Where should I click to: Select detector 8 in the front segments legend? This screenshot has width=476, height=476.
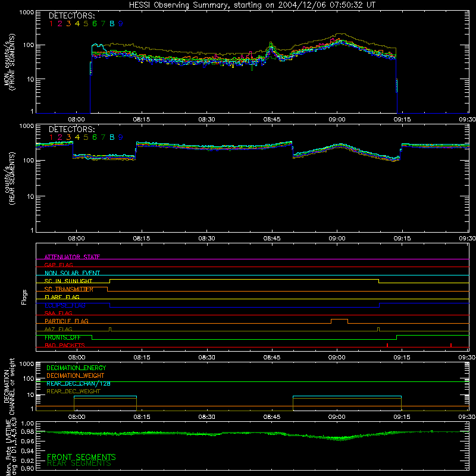pos(112,24)
